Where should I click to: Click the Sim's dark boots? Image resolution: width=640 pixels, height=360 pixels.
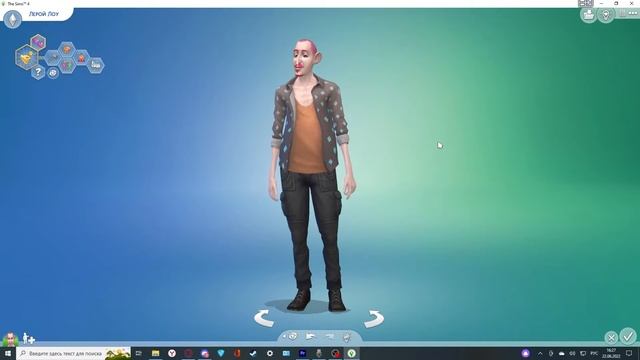[x=317, y=300]
